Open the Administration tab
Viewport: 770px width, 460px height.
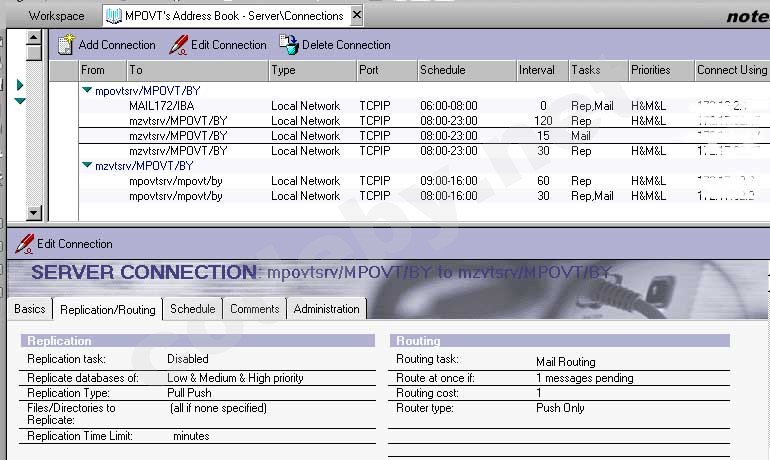tap(326, 310)
